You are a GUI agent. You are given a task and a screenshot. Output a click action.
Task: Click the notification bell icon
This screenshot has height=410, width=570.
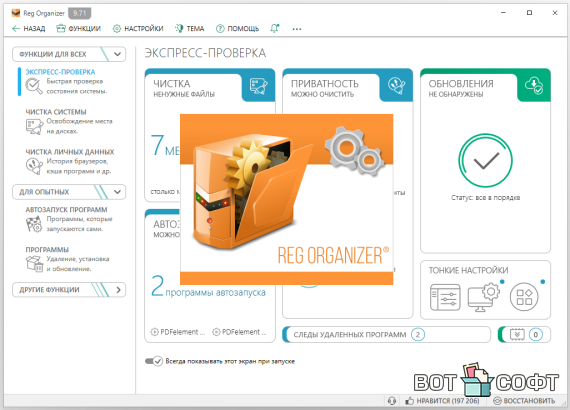274,28
